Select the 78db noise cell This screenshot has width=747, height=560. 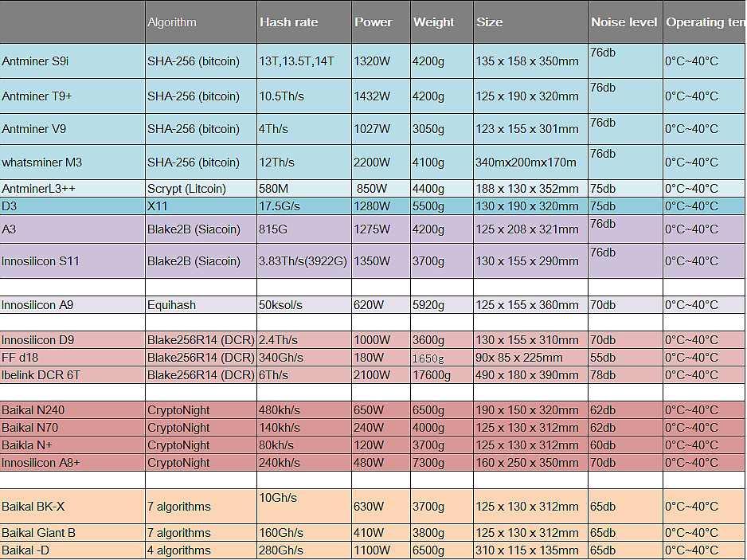(625, 375)
